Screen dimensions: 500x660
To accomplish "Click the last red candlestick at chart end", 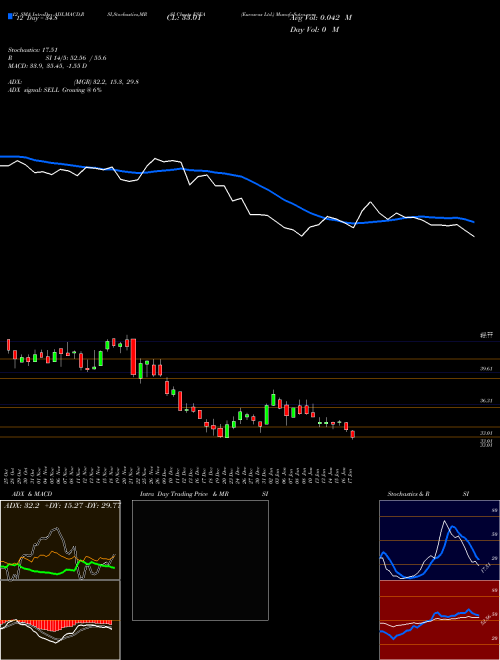I will [353, 434].
